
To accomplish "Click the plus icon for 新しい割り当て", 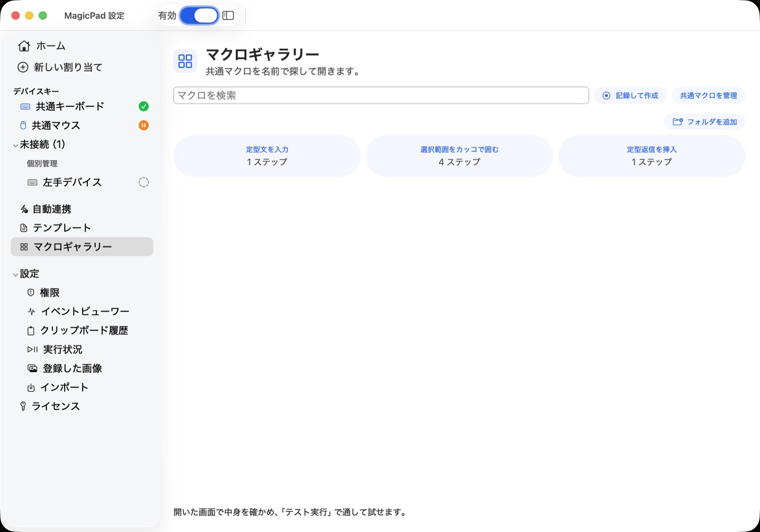I will click(x=23, y=67).
